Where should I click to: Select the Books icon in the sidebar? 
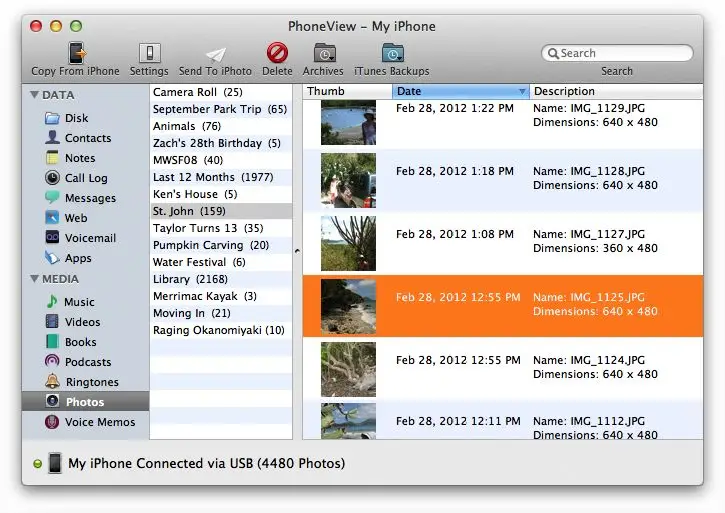(52, 341)
